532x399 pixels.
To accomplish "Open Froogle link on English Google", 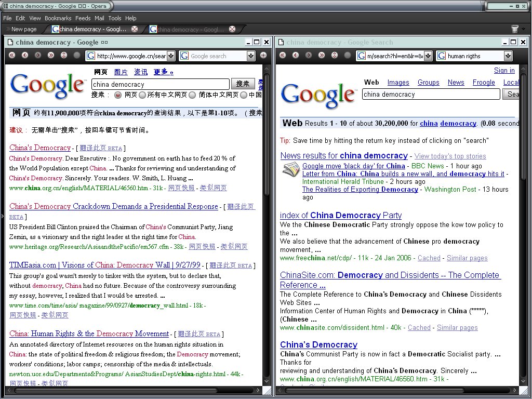I will click(x=484, y=83).
